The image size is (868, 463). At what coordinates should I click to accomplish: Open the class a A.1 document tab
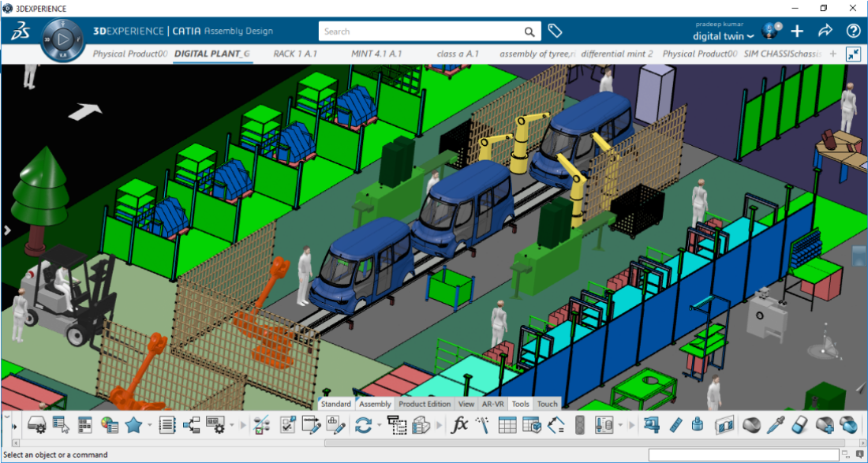458,54
